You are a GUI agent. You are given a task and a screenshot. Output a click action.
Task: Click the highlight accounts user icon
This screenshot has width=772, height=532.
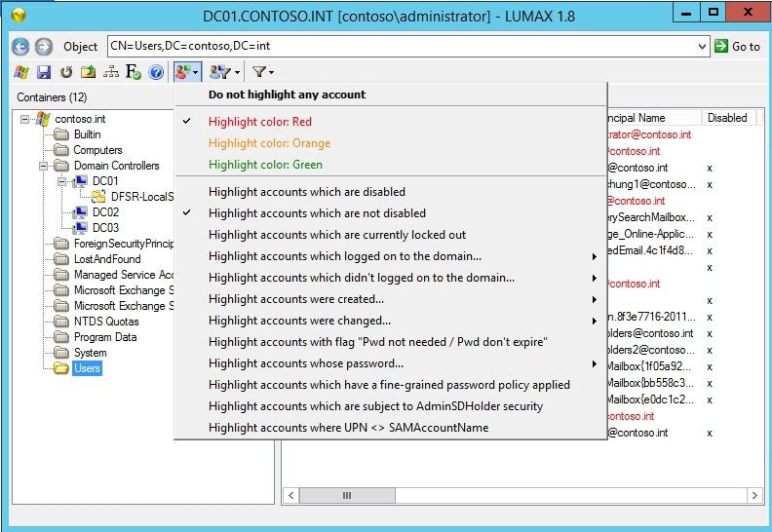(x=182, y=72)
